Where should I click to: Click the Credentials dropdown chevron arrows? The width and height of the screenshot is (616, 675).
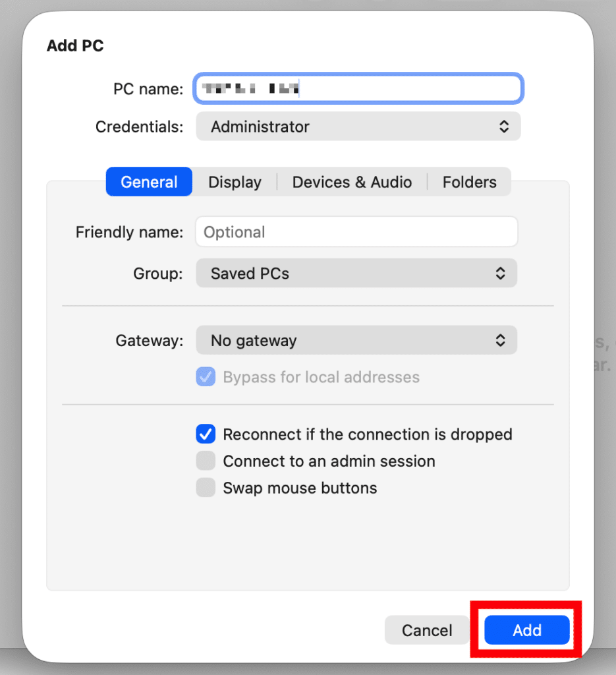[504, 127]
